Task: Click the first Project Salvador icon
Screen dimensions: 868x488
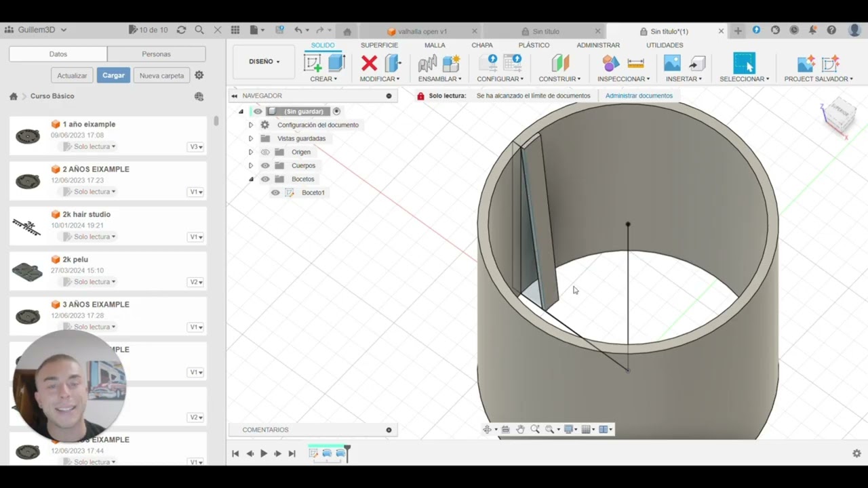Action: [x=806, y=64]
